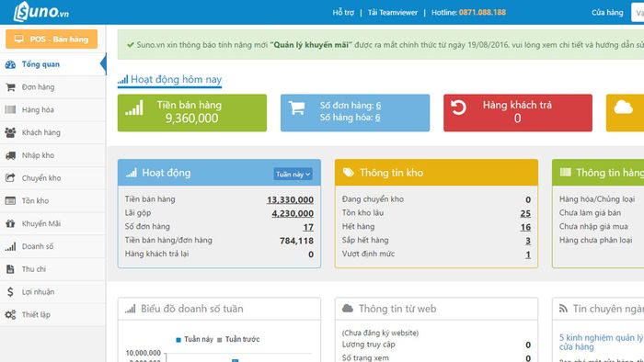Click the Thiết lập gears icon
The image size is (644, 362).
(x=10, y=314)
